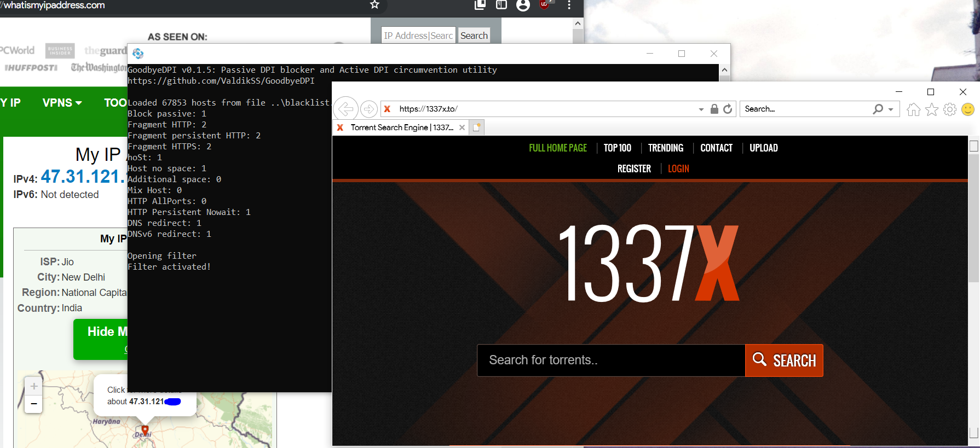Refresh the 1337x.to page
The width and height of the screenshot is (980, 448).
coord(728,109)
